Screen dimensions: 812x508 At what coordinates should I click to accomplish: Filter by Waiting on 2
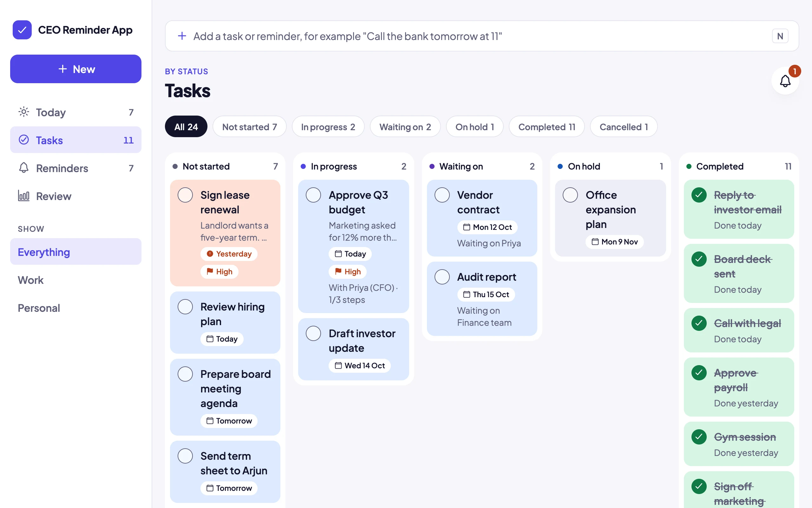point(405,127)
